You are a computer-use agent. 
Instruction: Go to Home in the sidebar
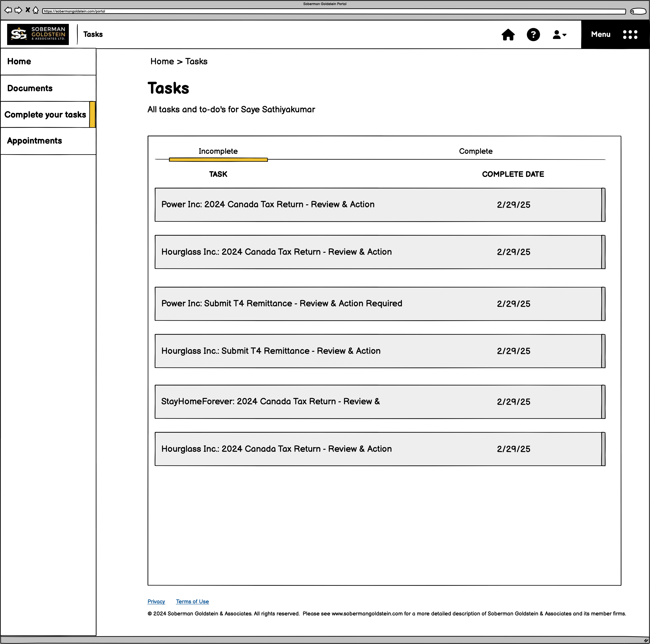[x=48, y=62]
